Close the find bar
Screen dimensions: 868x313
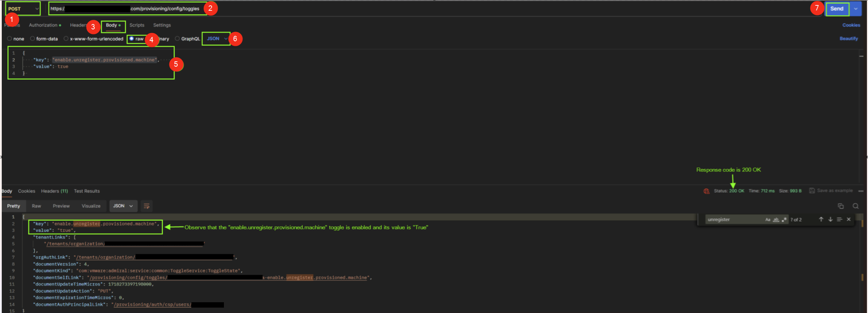click(x=849, y=219)
